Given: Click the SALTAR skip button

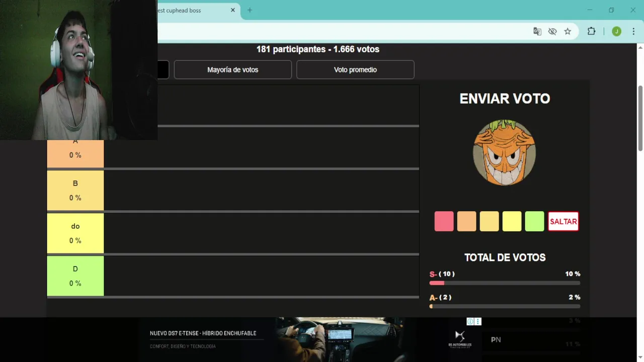Looking at the screenshot, I should (x=563, y=221).
